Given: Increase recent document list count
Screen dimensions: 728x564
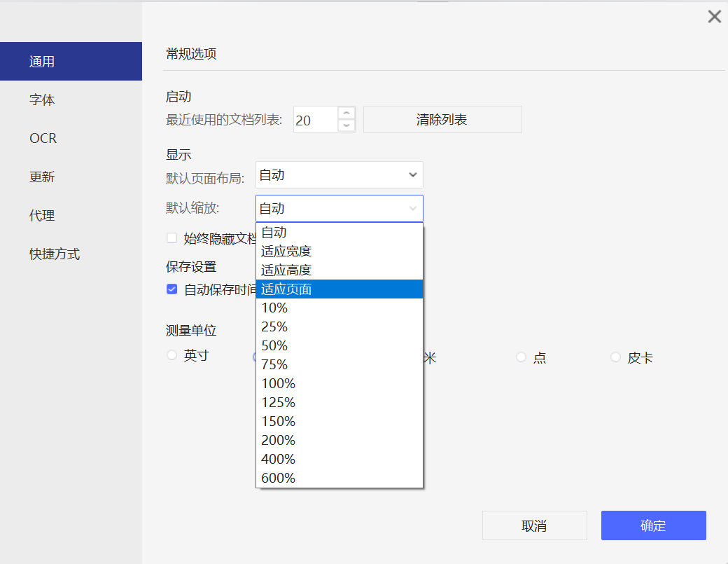Looking at the screenshot, I should coord(346,113).
